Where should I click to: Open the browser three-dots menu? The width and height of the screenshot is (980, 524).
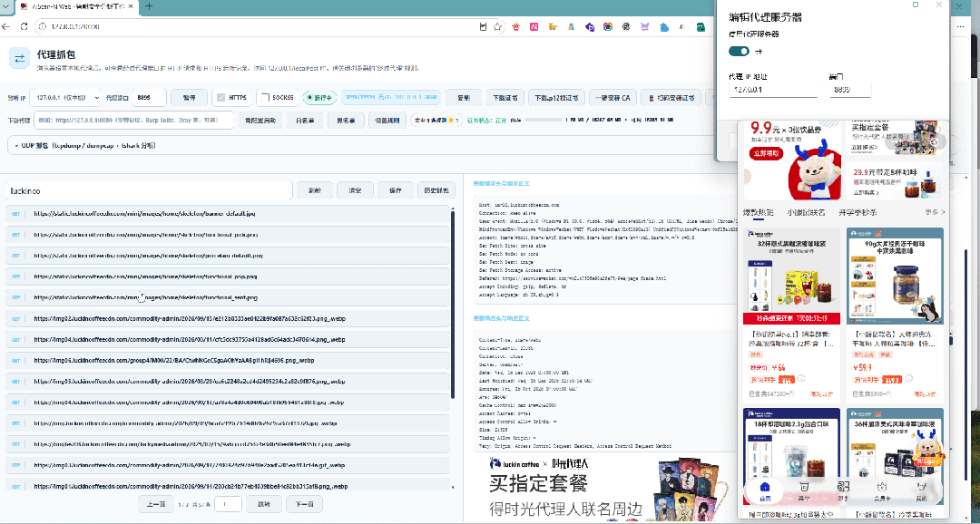pos(961,27)
